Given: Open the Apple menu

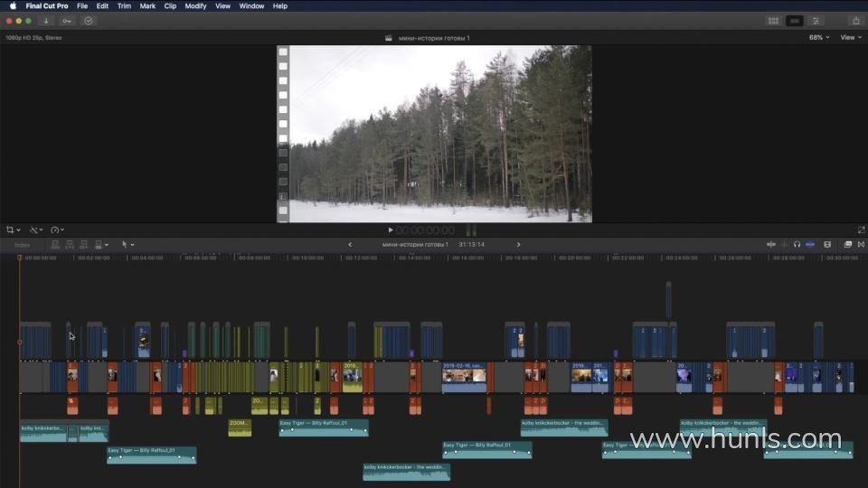Looking at the screenshot, I should coord(13,6).
